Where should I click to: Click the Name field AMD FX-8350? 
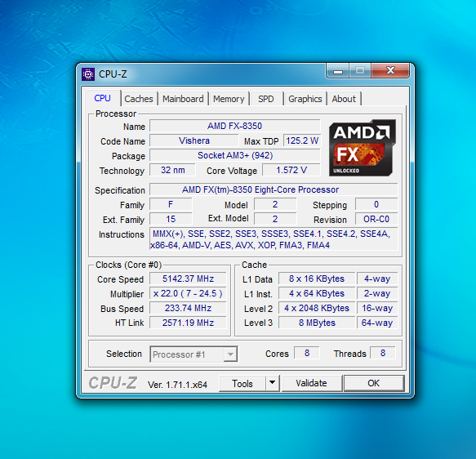coord(234,126)
